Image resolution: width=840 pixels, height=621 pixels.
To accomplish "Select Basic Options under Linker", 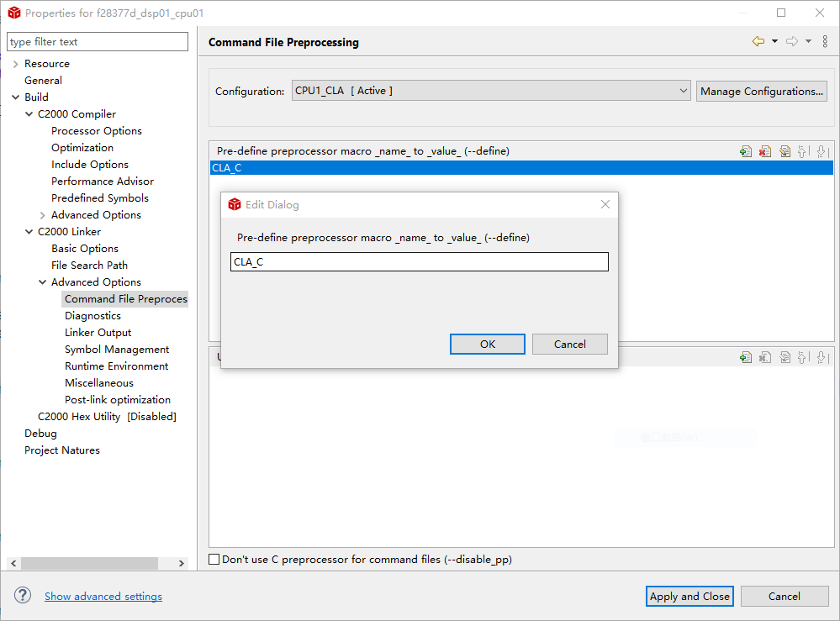I will [x=85, y=249].
